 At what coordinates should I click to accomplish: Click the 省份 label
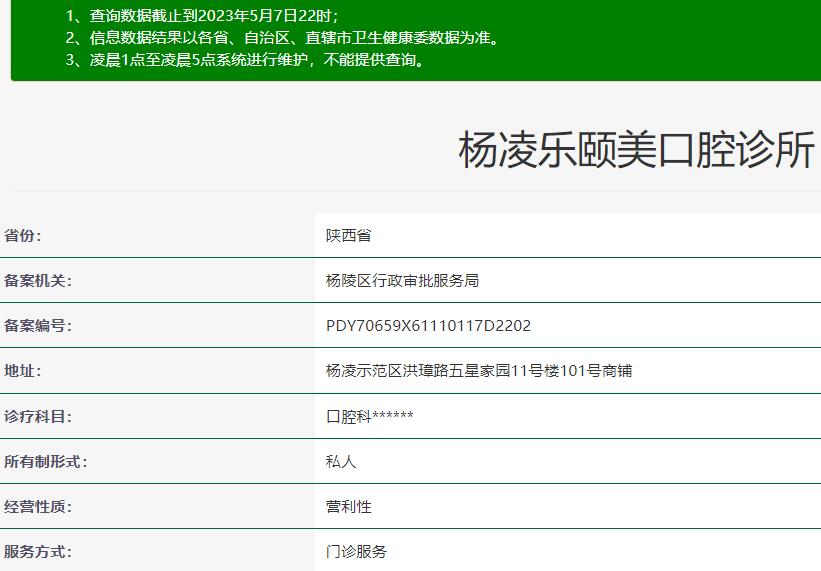tap(23, 236)
